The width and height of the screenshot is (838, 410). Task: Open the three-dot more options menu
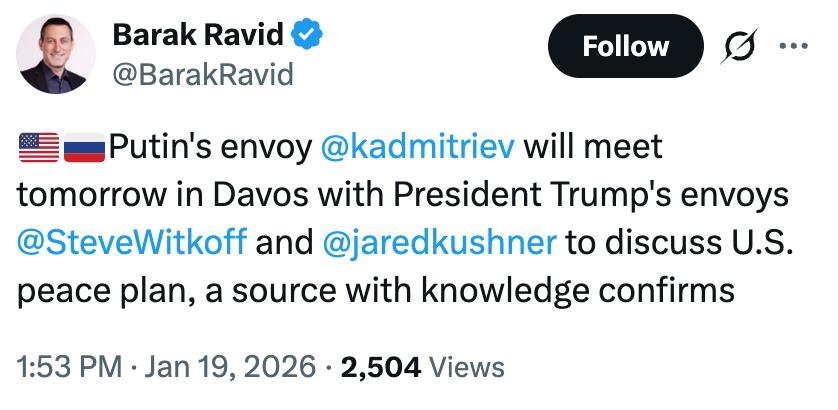(x=795, y=47)
